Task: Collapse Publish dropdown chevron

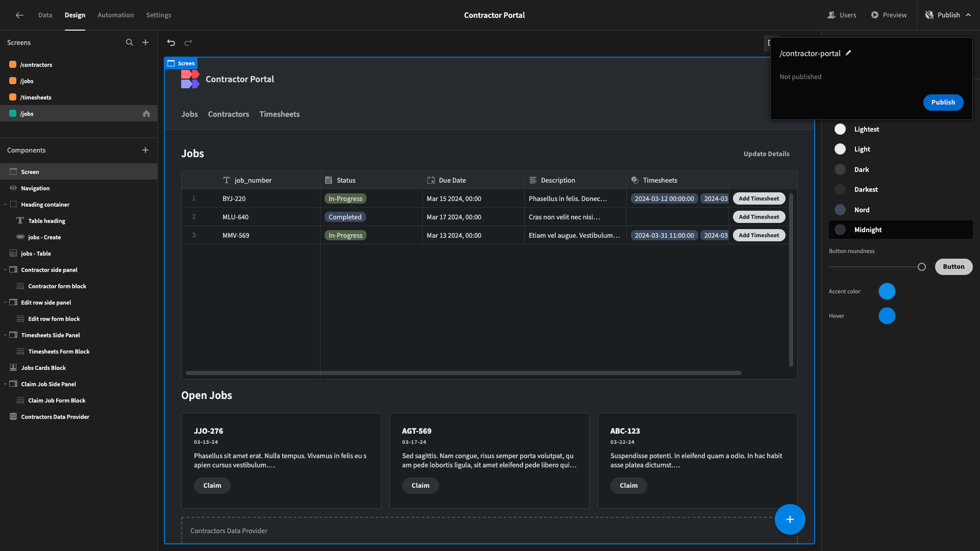Action: tap(968, 15)
